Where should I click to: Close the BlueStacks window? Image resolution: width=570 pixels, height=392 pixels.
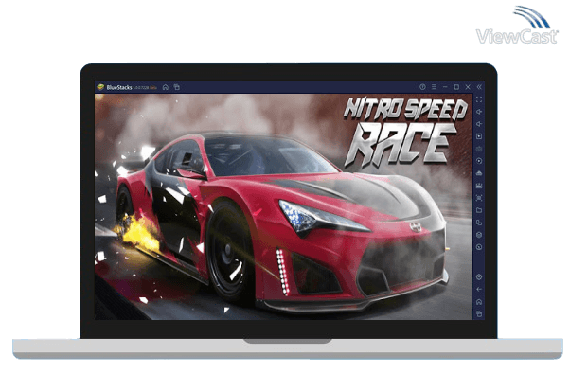(x=468, y=87)
